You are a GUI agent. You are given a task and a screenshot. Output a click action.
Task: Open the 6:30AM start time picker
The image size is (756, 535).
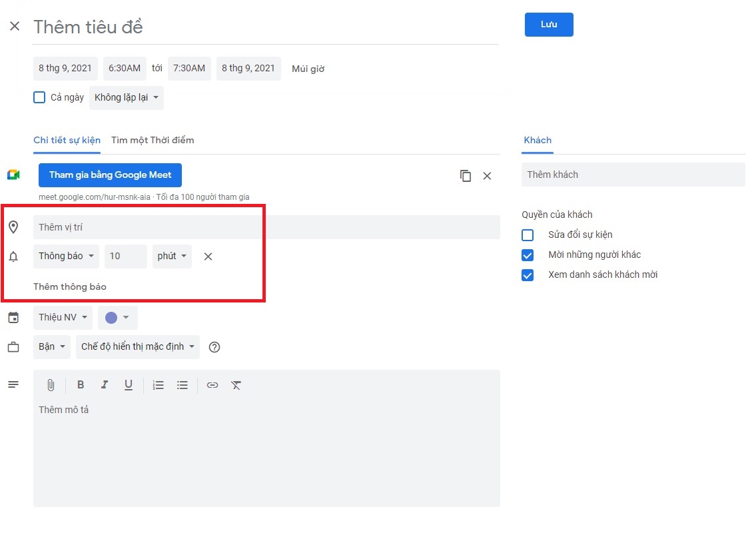[125, 69]
